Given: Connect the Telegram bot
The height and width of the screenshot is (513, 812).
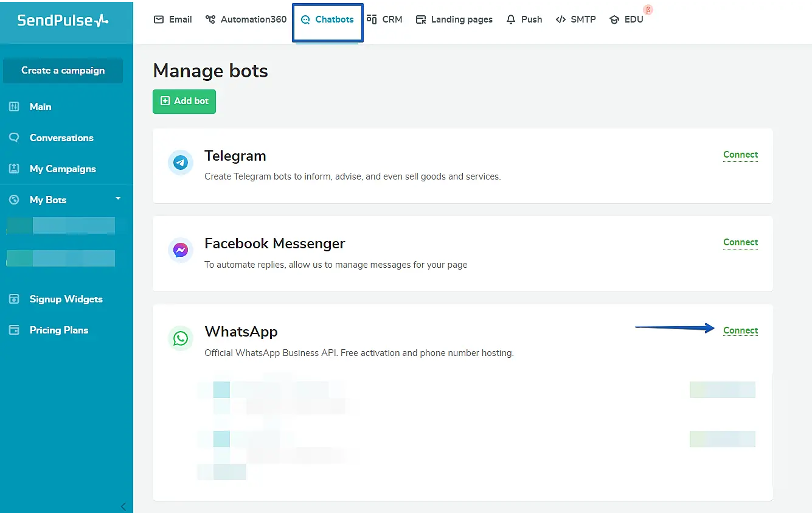Looking at the screenshot, I should pos(740,155).
